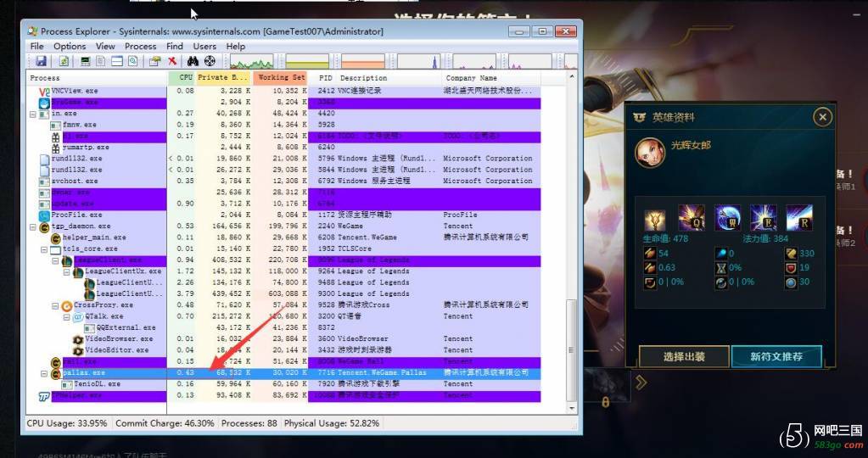Click the scrollbar down arrow
This screenshot has width=868, height=458.
pyautogui.click(x=572, y=408)
